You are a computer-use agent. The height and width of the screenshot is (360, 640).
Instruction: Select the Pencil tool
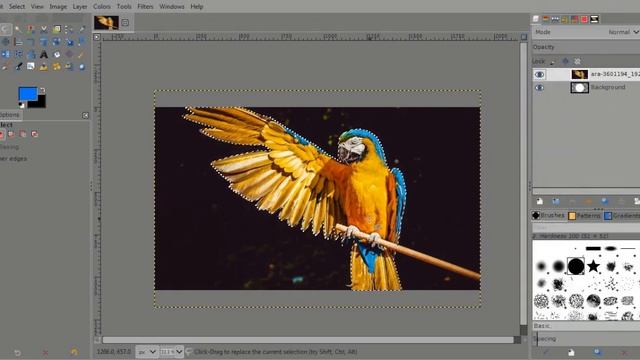pyautogui.click(x=81, y=55)
